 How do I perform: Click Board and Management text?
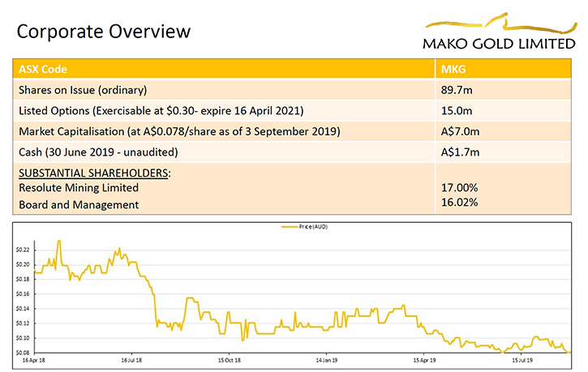point(79,204)
